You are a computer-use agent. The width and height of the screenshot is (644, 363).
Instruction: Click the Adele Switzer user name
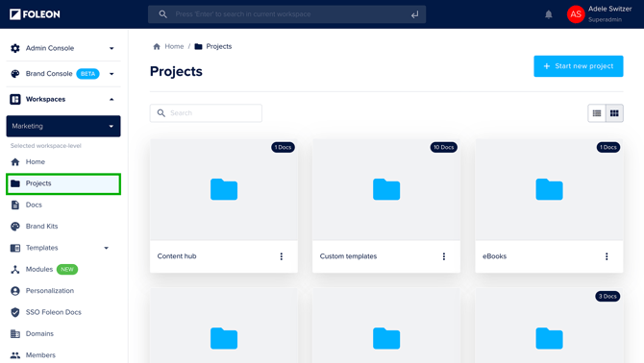[x=609, y=9]
